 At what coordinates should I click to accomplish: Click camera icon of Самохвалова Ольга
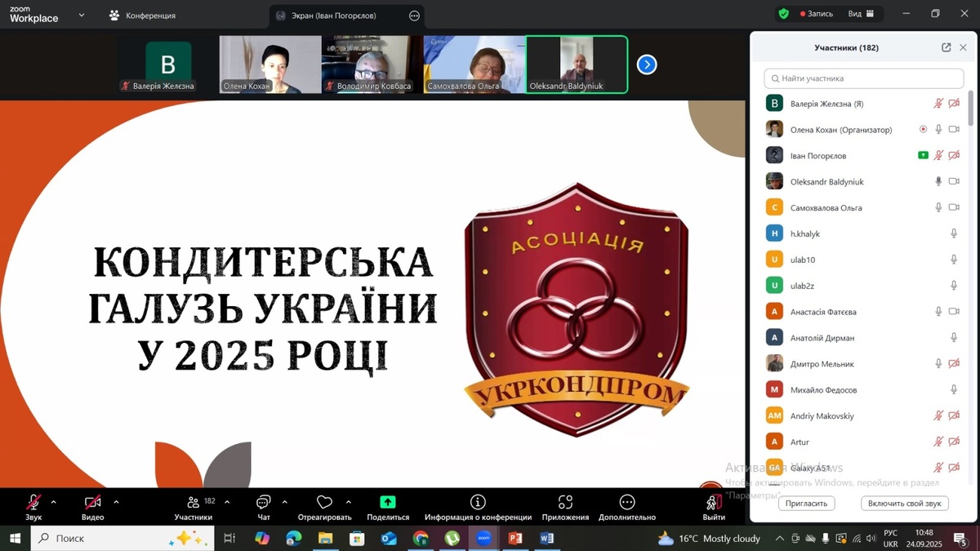[x=954, y=207]
